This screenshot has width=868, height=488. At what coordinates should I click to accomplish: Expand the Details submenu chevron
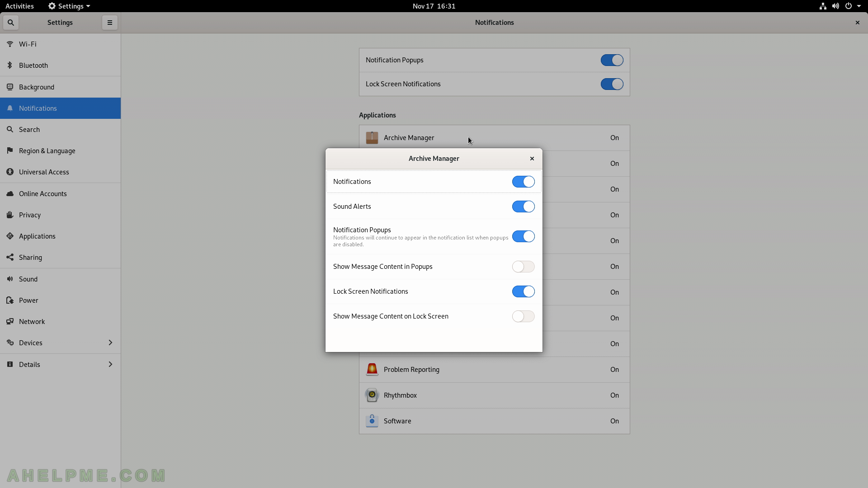[x=110, y=364]
